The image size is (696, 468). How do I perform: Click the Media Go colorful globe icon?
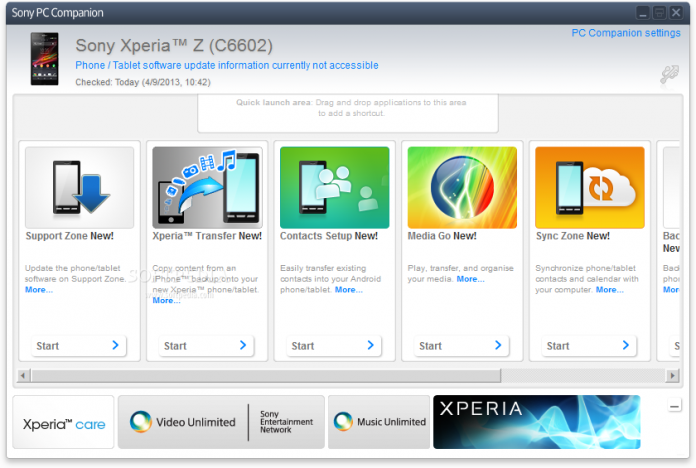462,187
